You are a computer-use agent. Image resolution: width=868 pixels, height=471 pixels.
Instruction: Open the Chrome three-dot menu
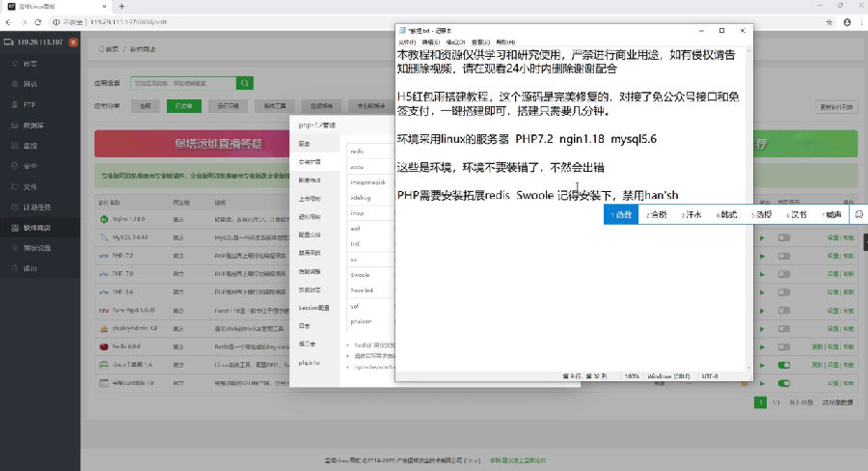pyautogui.click(x=862, y=22)
